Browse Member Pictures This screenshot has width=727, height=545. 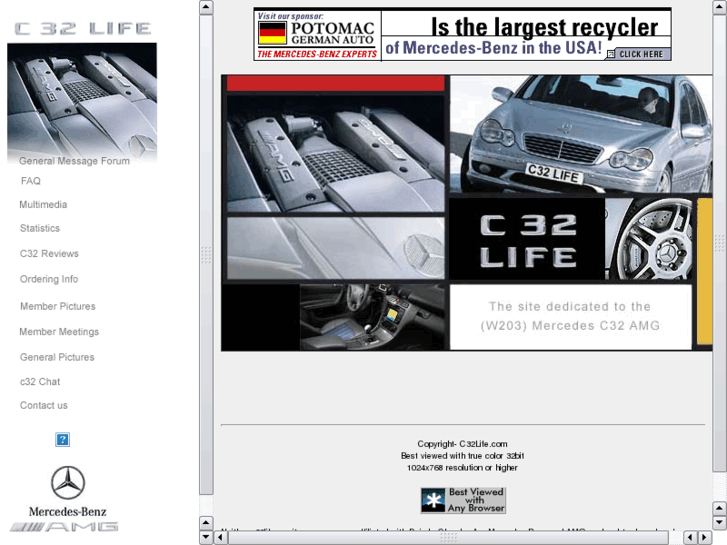57,306
